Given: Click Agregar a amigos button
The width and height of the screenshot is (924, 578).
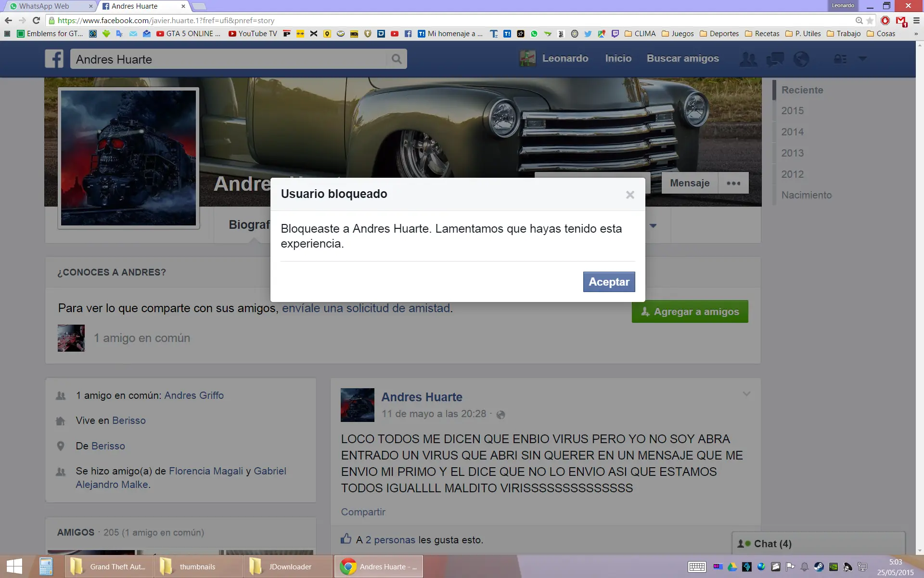Looking at the screenshot, I should (x=690, y=312).
